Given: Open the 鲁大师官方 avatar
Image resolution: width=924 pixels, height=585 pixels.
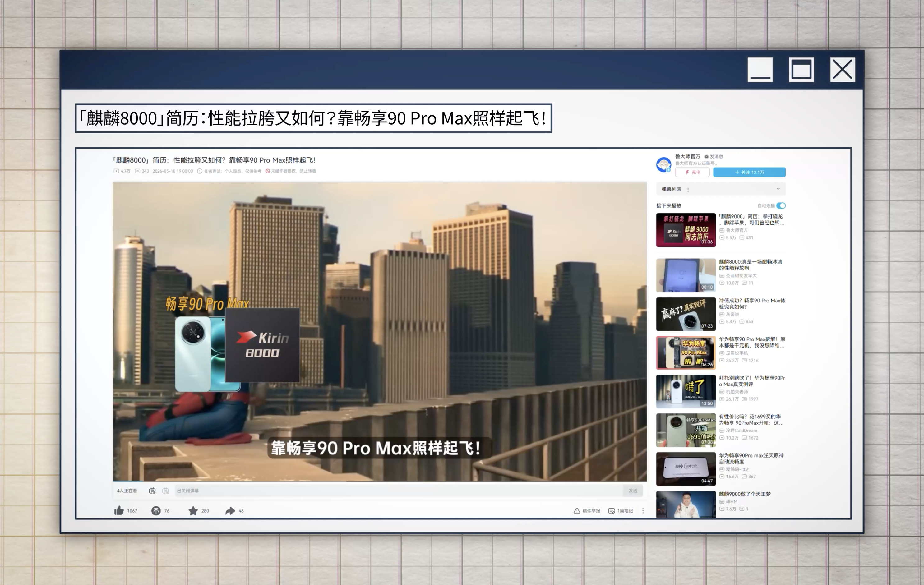Looking at the screenshot, I should [x=663, y=164].
